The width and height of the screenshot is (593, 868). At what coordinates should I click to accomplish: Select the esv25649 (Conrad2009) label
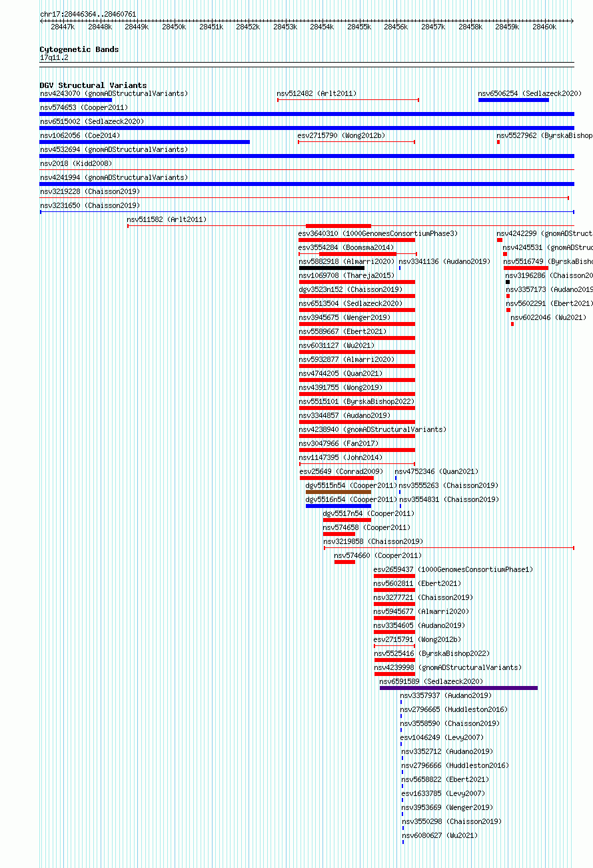(341, 471)
